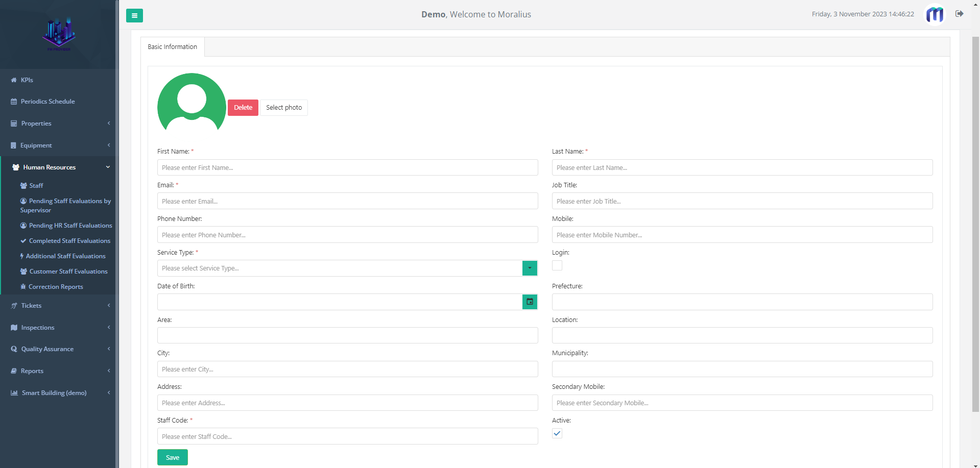This screenshot has width=980, height=468.
Task: Click the Secondary Mobile input field
Action: point(742,403)
